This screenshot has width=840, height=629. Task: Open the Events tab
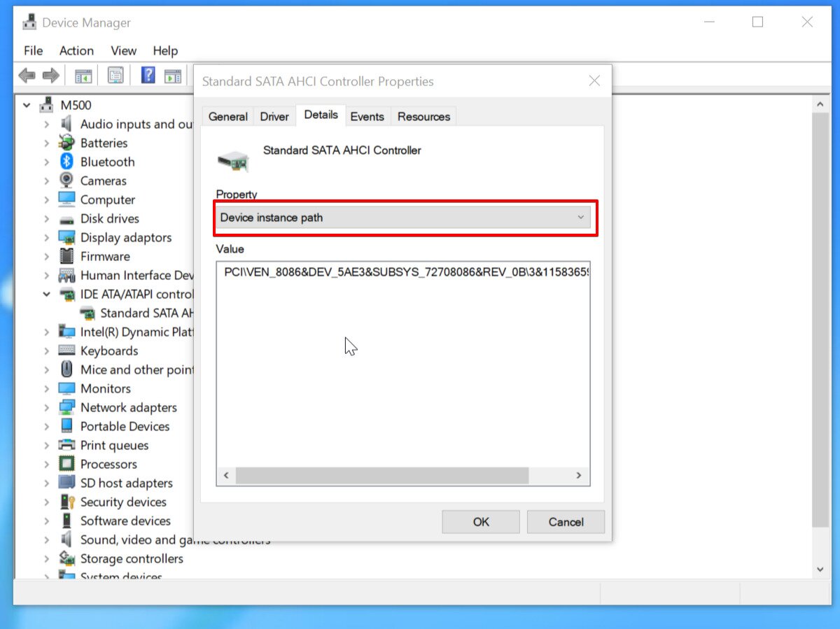click(367, 116)
